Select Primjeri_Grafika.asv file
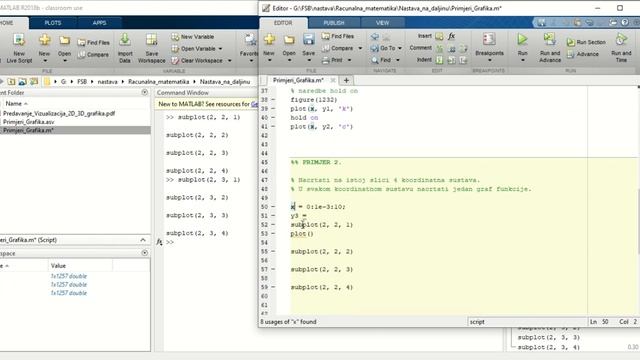This screenshot has width=640, height=360. pos(29,122)
